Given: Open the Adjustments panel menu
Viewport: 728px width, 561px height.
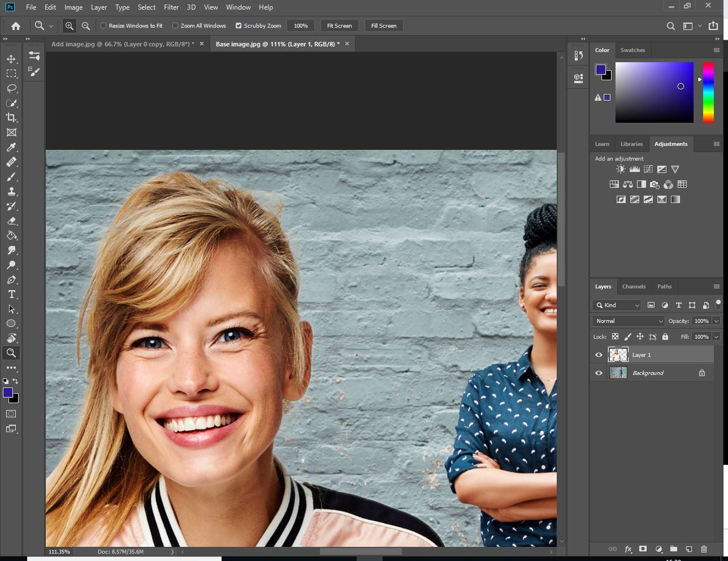Looking at the screenshot, I should click(716, 144).
